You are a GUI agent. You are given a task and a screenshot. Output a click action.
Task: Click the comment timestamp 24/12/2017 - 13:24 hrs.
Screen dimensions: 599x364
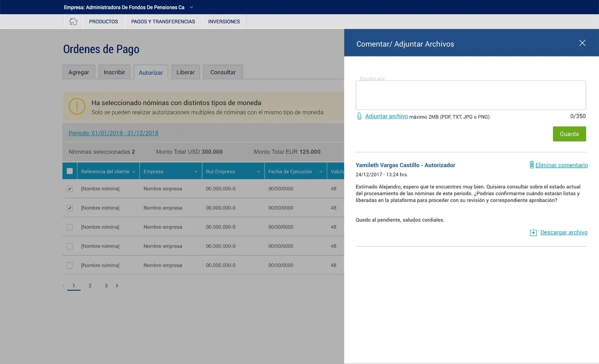coord(382,175)
